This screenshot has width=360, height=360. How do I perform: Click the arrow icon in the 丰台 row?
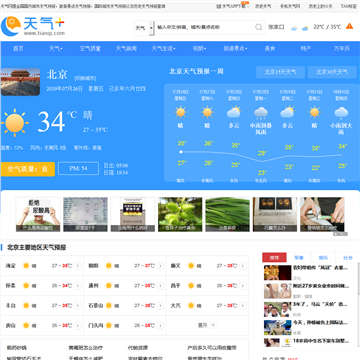coord(78,306)
